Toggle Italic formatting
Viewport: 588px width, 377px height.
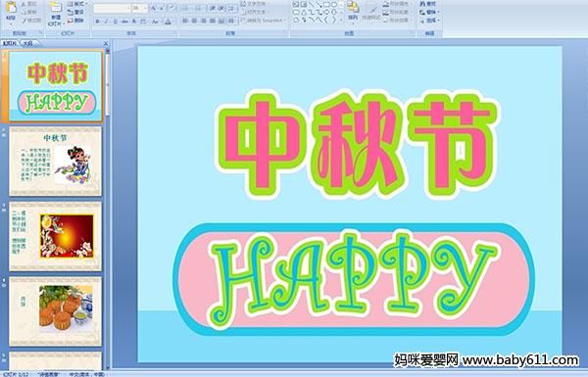tap(106, 22)
